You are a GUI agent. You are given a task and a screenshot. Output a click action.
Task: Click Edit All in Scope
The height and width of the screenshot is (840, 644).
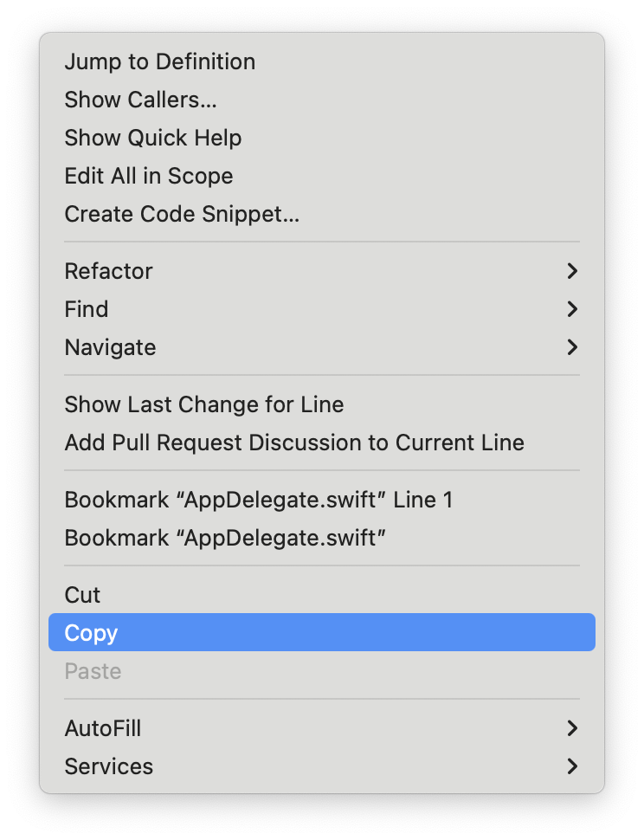click(x=148, y=176)
